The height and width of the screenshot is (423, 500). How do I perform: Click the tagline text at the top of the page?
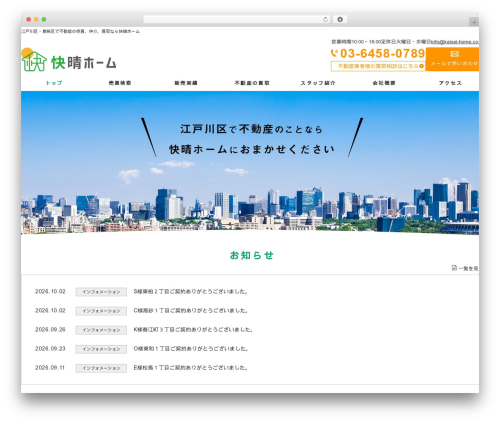pyautogui.click(x=80, y=31)
